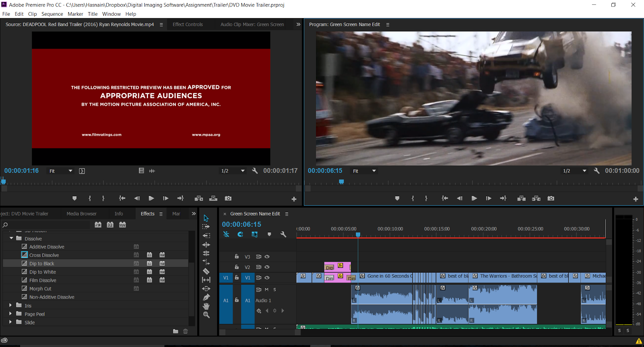Expand the Iris effects folder
The image size is (644, 347).
(10, 306)
